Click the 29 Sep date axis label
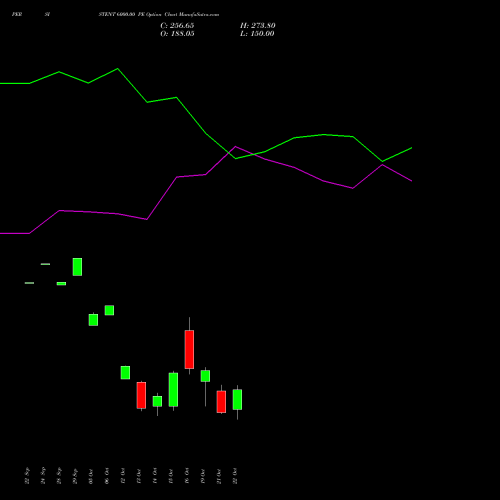The width and height of the screenshot is (500, 500). [75, 475]
